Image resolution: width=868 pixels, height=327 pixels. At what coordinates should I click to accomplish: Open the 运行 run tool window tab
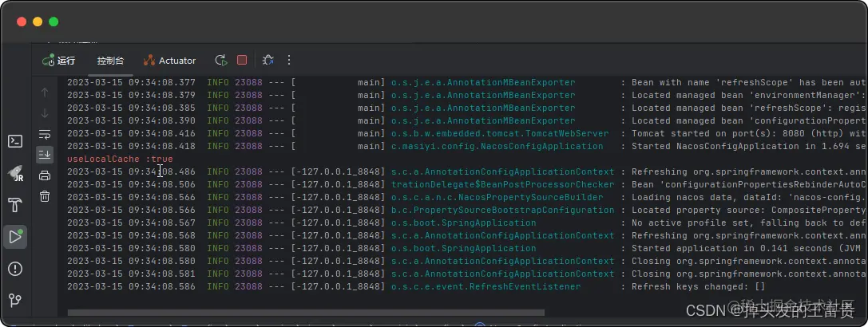tap(58, 61)
